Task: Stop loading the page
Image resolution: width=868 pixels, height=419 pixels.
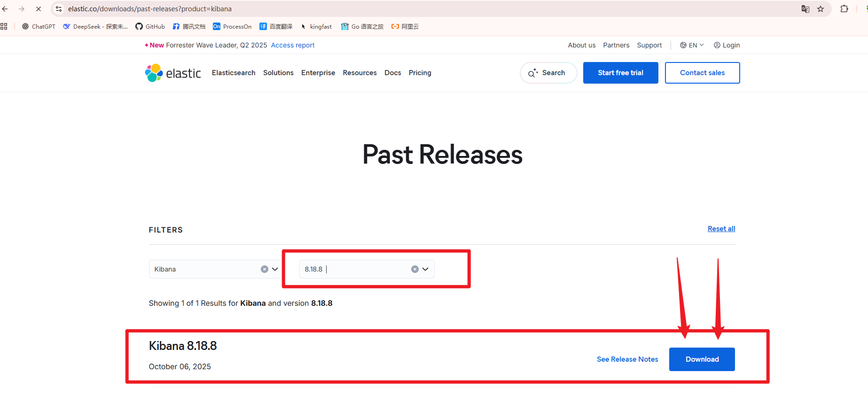Action: pyautogui.click(x=39, y=9)
